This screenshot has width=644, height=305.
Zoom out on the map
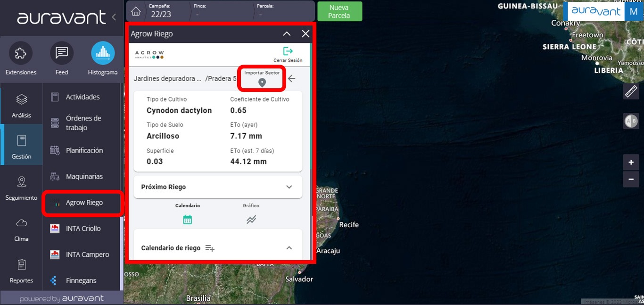(x=631, y=180)
